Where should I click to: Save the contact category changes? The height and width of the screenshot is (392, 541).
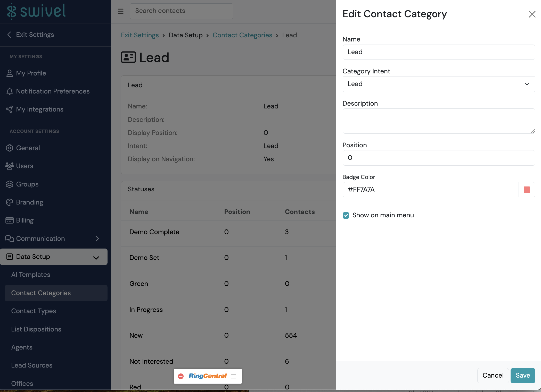(x=523, y=376)
